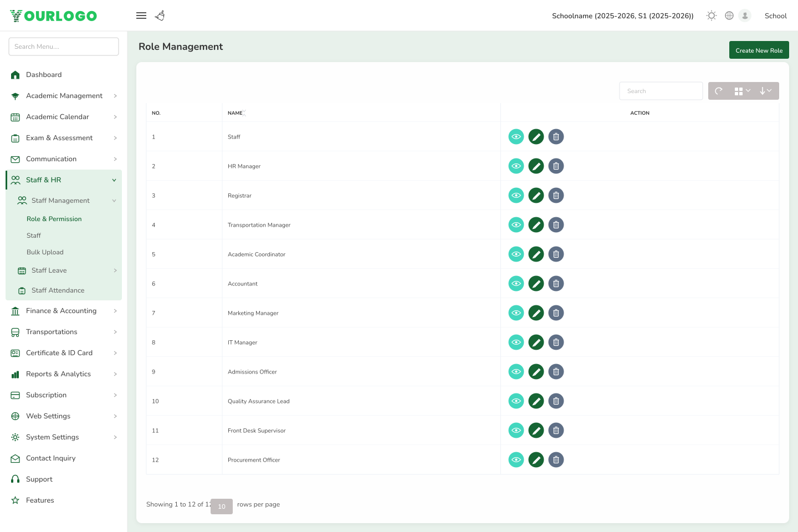Open Support page in sidebar
Image resolution: width=798 pixels, height=532 pixels.
point(64,479)
